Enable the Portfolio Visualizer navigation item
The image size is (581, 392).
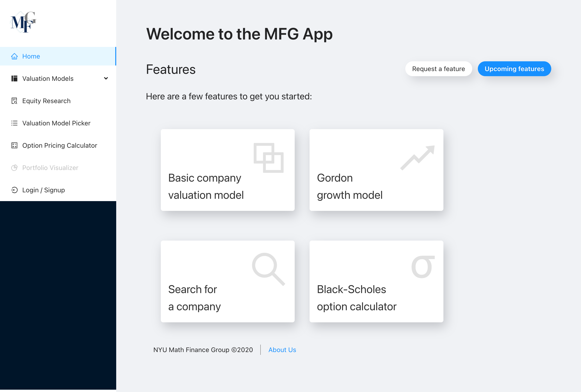(50, 168)
